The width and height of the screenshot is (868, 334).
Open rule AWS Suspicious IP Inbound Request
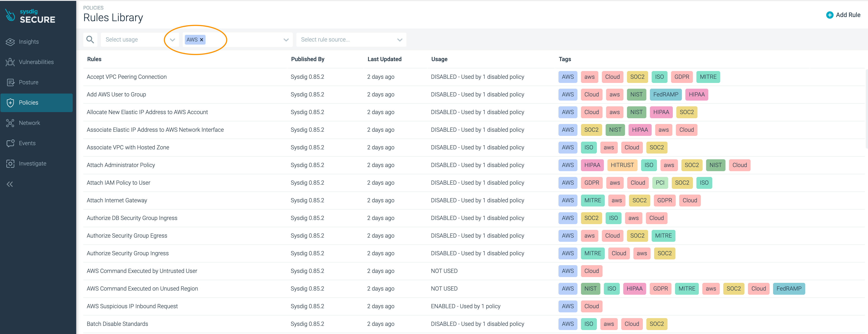tap(132, 306)
